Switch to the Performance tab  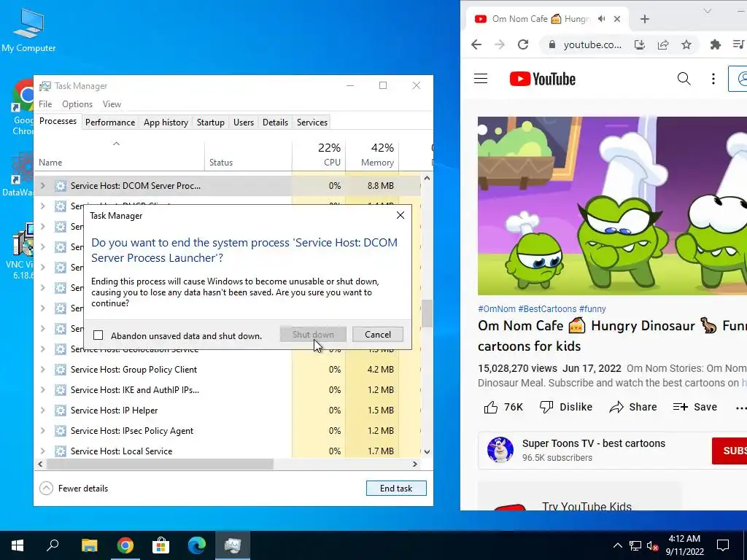click(110, 122)
